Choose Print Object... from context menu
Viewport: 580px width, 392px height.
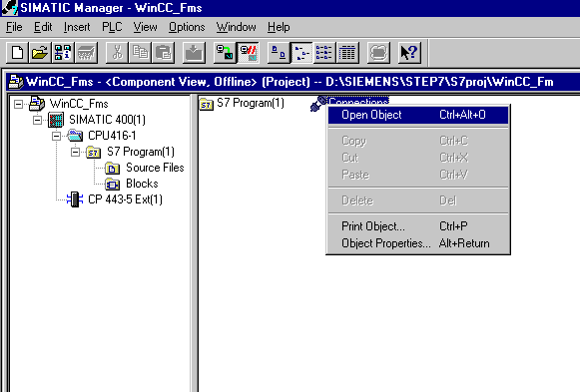click(x=418, y=226)
